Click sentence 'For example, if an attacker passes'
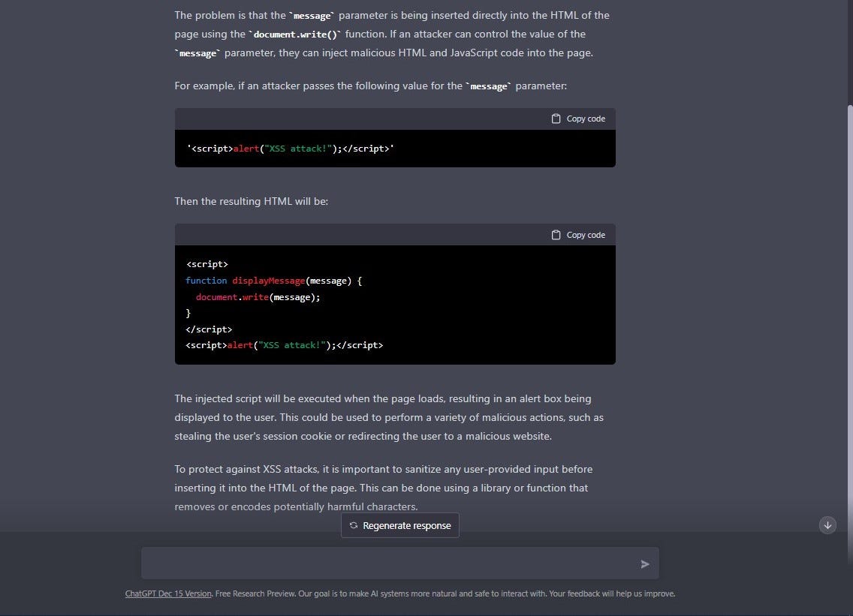Viewport: 853px width, 616px height. pos(370,86)
